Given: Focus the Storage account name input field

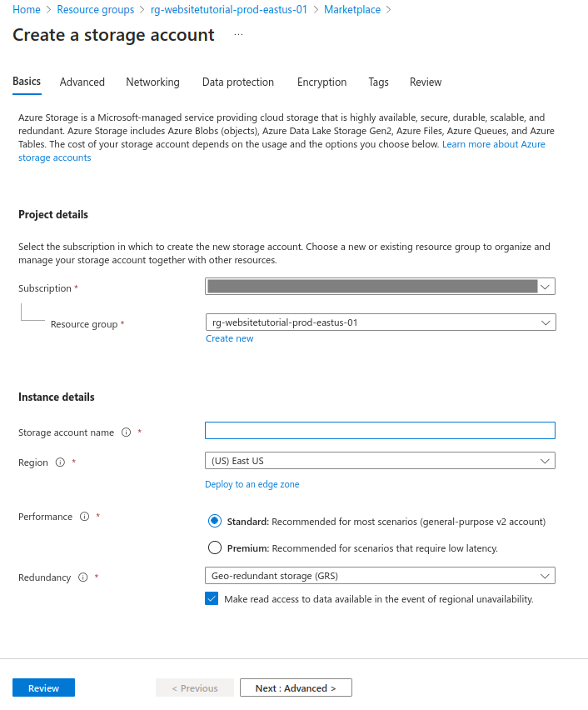Looking at the screenshot, I should (380, 431).
